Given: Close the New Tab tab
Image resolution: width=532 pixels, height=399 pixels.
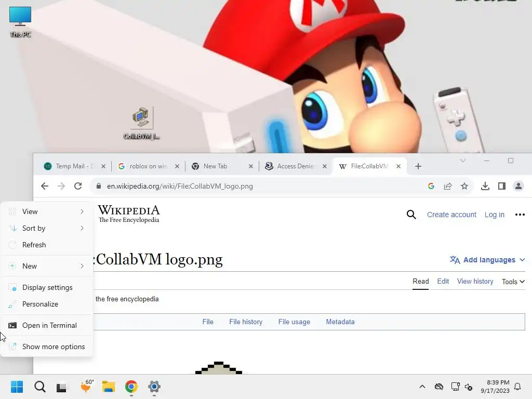Looking at the screenshot, I should [x=251, y=166].
